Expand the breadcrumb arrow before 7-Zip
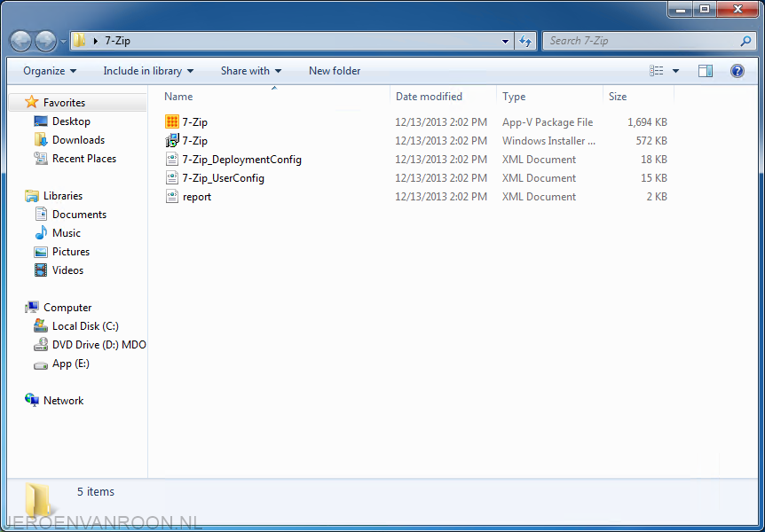The width and height of the screenshot is (765, 532). click(96, 42)
